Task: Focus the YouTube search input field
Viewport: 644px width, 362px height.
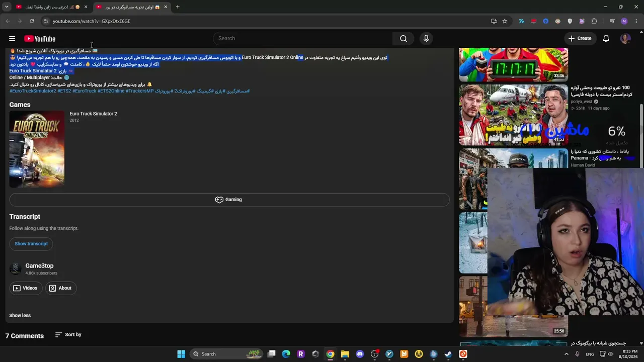Action: pos(303,39)
